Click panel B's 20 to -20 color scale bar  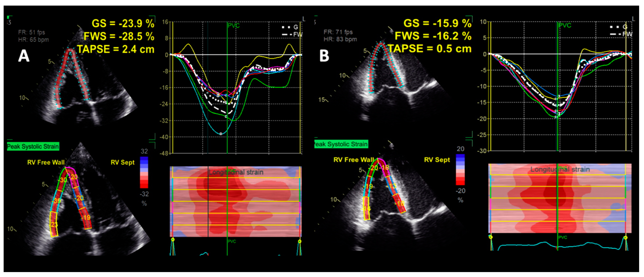coord(460,170)
